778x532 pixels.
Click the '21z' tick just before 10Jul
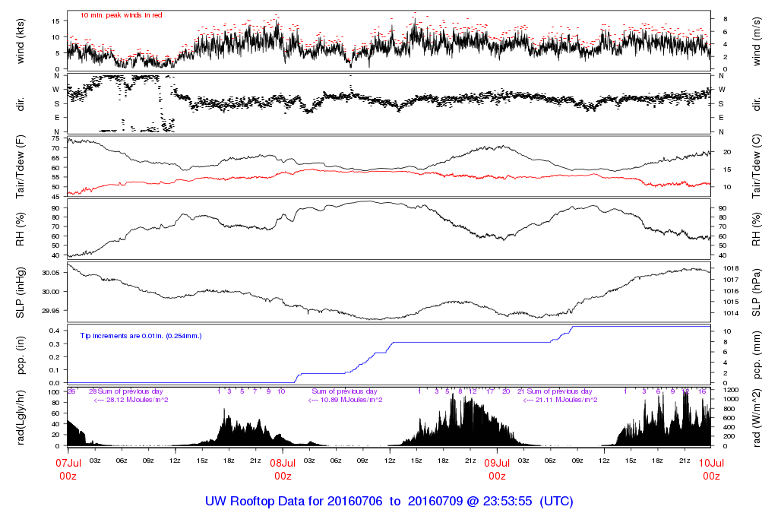point(685,461)
